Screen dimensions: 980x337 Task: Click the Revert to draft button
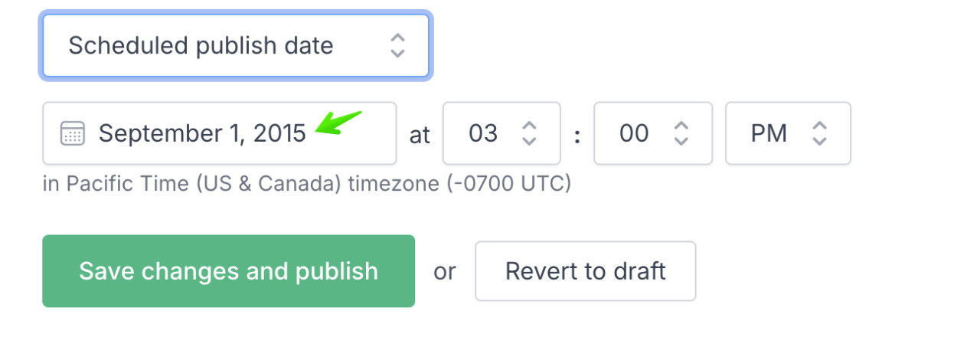pos(586,271)
